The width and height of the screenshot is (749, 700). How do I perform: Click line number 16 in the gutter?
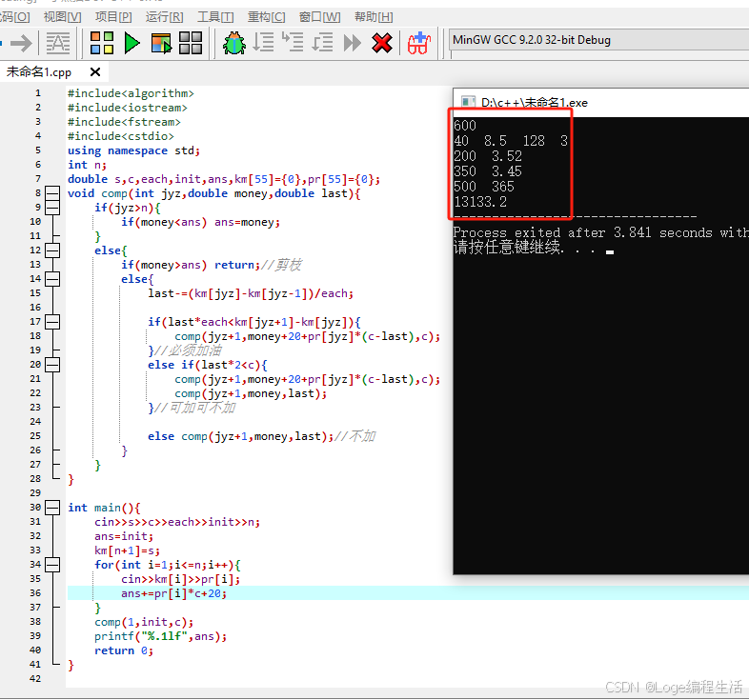coord(35,308)
